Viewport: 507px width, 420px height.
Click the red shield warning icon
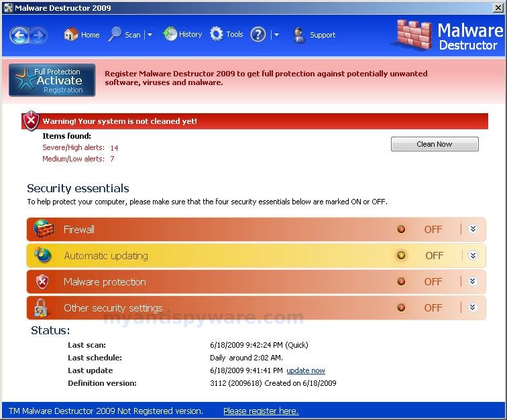coord(31,121)
